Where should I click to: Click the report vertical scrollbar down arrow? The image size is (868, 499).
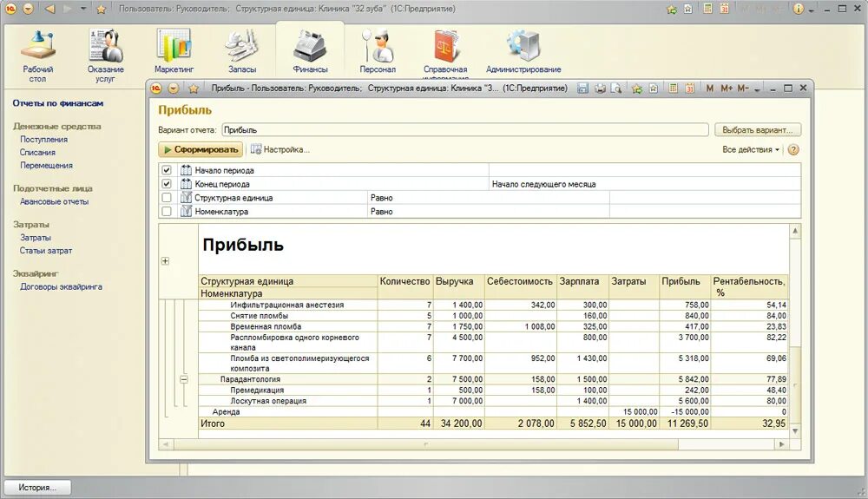pos(795,431)
